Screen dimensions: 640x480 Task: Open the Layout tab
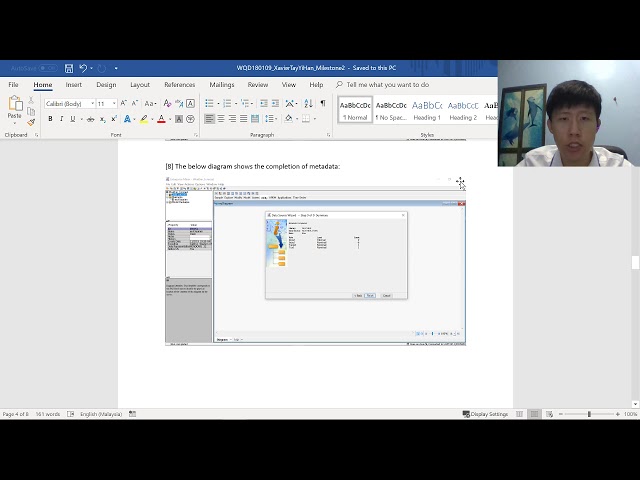coord(140,85)
